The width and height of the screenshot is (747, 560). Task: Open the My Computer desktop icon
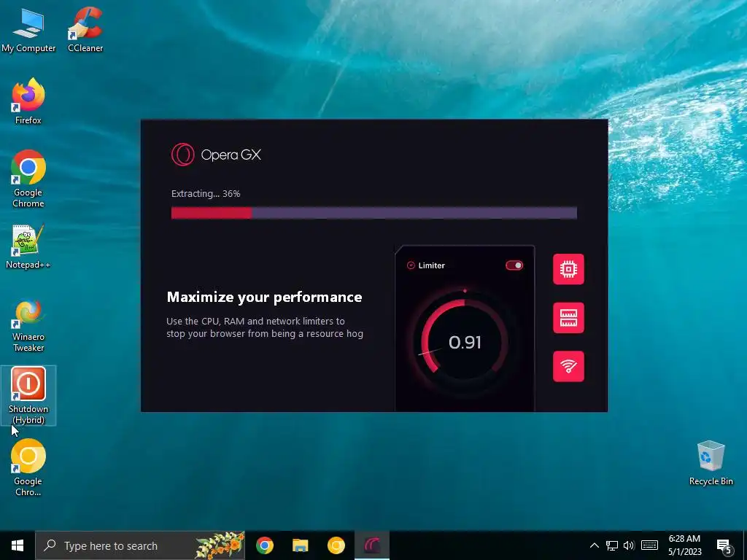point(28,31)
